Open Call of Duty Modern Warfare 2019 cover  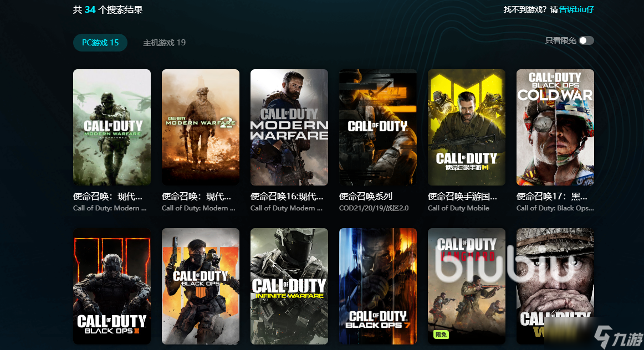[289, 127]
